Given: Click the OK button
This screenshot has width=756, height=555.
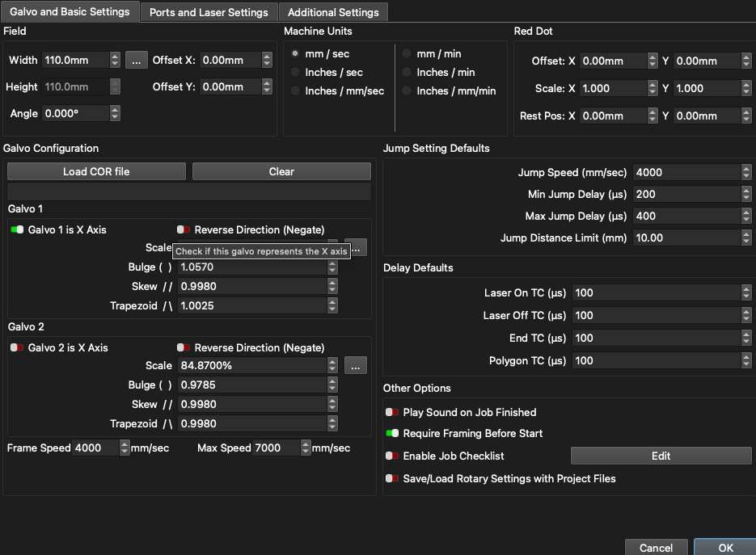Looking at the screenshot, I should (725, 547).
